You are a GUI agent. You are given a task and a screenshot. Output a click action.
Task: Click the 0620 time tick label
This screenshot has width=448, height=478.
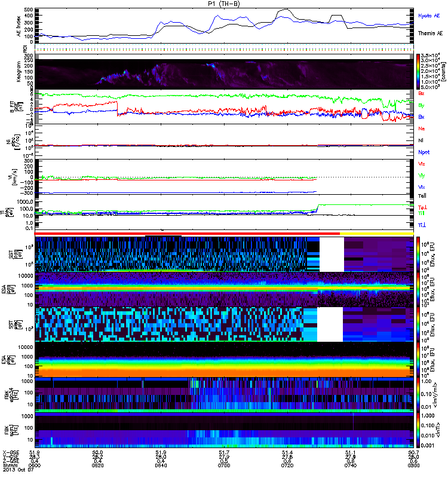(97, 465)
